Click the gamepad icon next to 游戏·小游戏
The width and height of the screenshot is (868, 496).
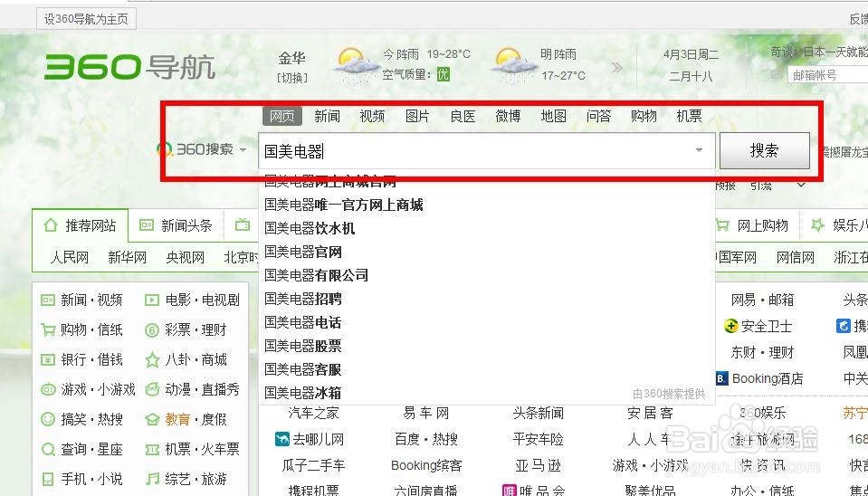tap(48, 389)
